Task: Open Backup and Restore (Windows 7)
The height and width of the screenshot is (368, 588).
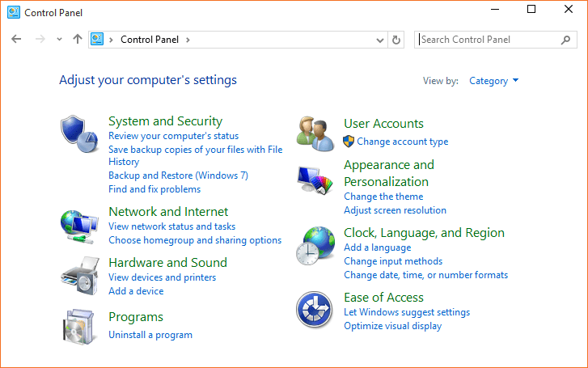Action: click(178, 176)
